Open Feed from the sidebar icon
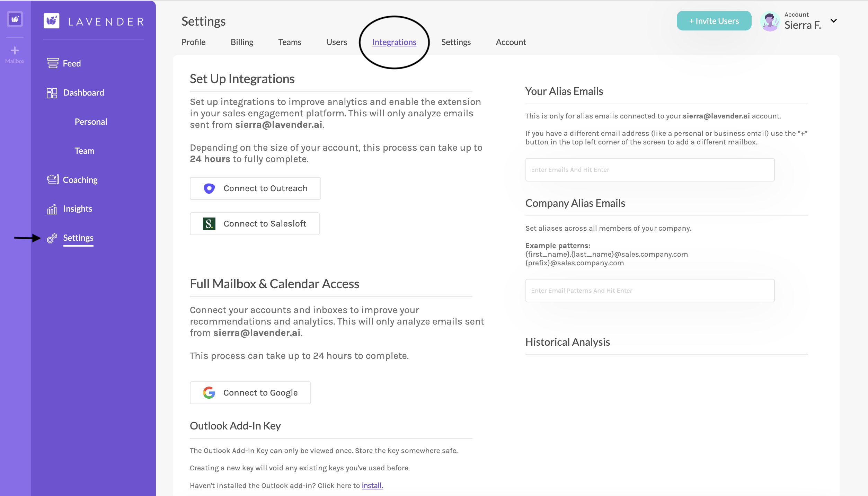The width and height of the screenshot is (868, 496). click(x=53, y=63)
